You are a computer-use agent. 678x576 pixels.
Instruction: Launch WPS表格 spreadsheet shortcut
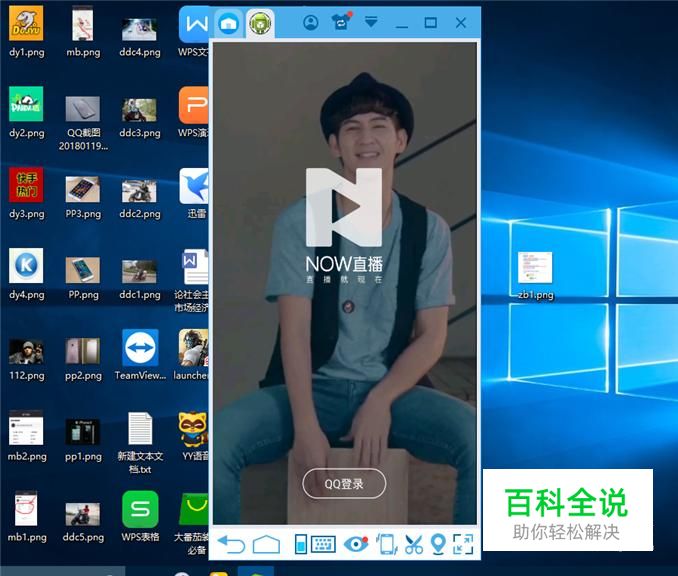coord(140,517)
